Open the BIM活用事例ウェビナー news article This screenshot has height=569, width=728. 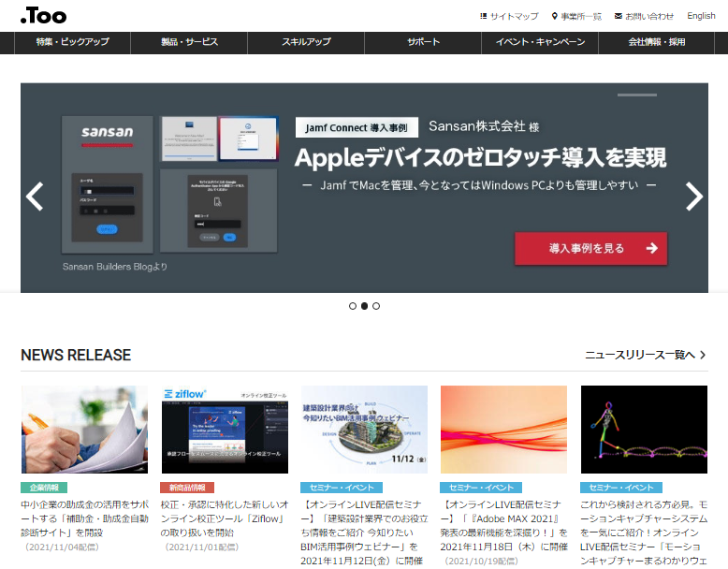click(364, 533)
